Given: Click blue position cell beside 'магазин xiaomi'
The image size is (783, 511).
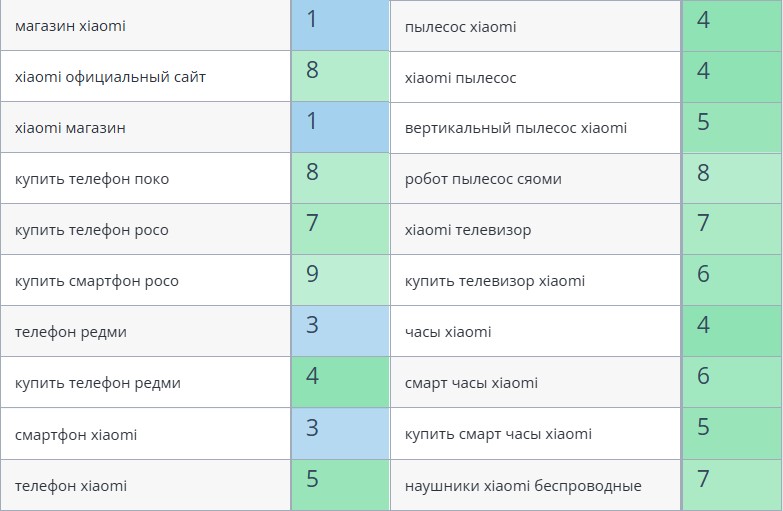Looking at the screenshot, I should click(340, 25).
